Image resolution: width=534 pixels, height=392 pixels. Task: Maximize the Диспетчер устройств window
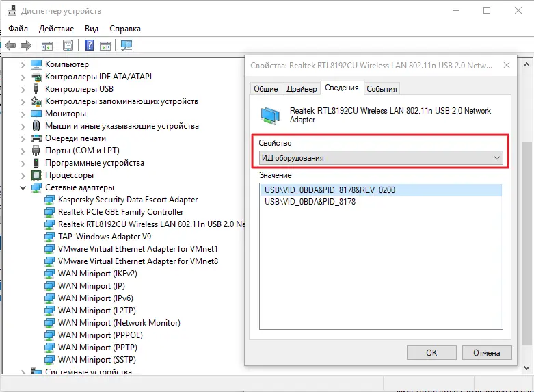click(x=487, y=10)
